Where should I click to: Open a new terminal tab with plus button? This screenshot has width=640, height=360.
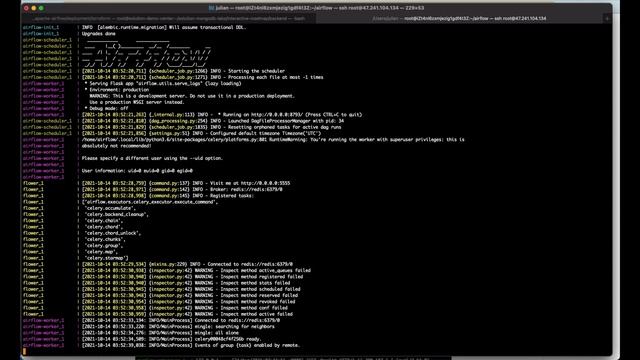tap(607, 18)
